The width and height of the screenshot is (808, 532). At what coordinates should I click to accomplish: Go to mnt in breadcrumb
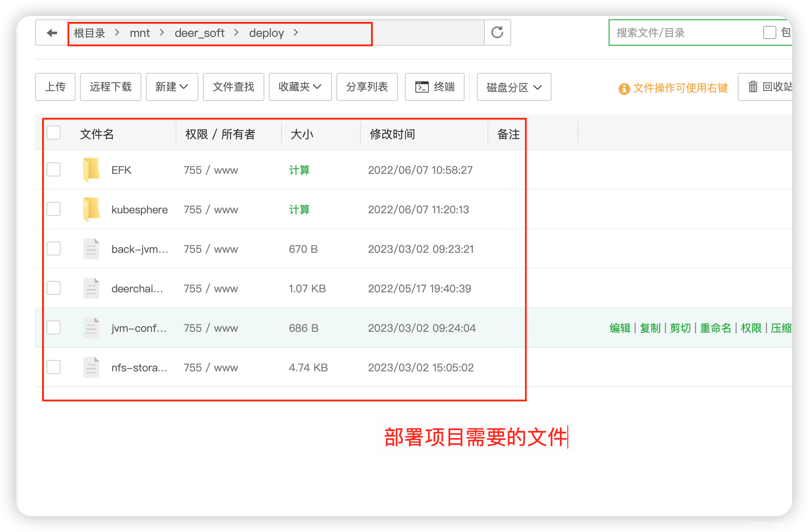point(140,33)
